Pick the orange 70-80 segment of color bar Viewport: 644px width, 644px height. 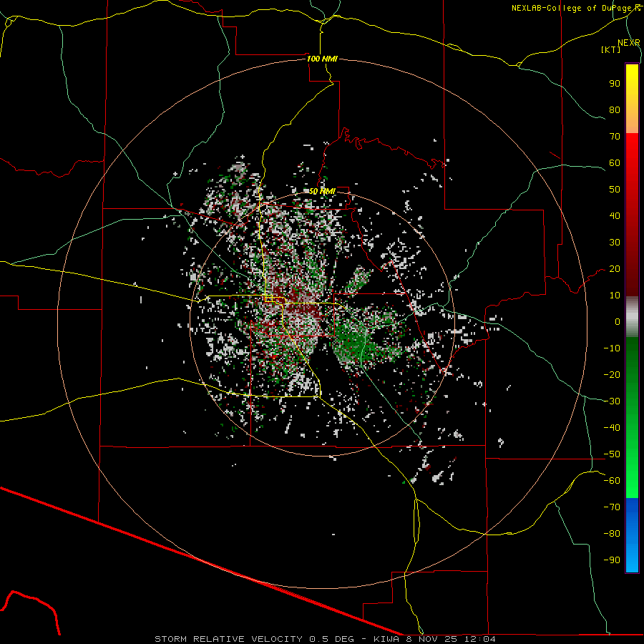632,121
